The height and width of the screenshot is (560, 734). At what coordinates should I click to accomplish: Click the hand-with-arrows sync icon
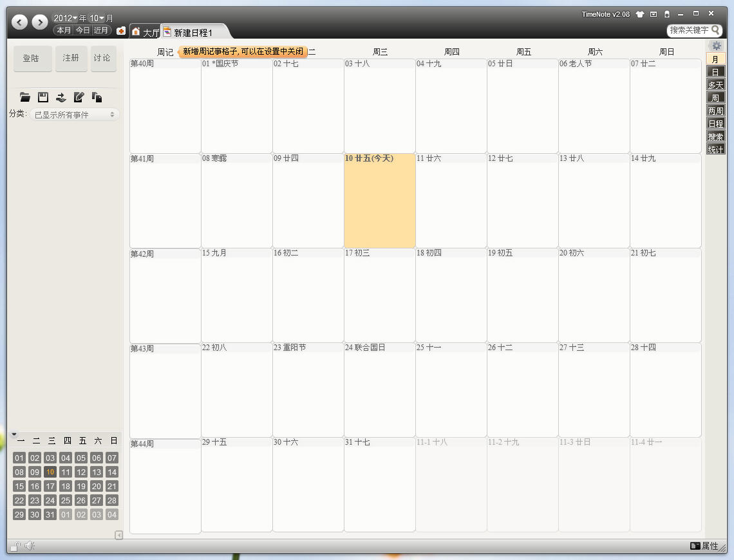click(61, 97)
